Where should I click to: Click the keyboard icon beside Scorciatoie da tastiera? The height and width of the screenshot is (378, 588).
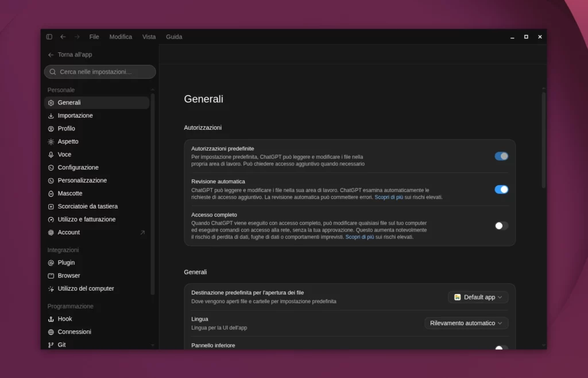point(51,207)
